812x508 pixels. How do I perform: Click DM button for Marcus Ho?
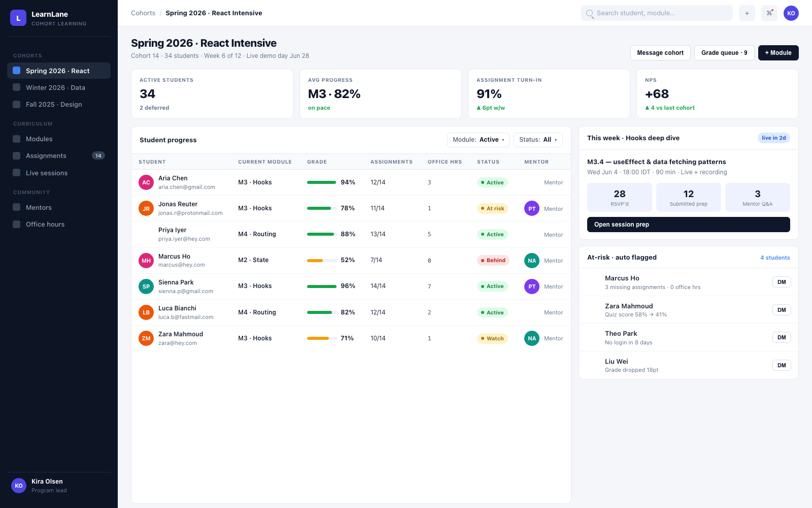tap(782, 282)
